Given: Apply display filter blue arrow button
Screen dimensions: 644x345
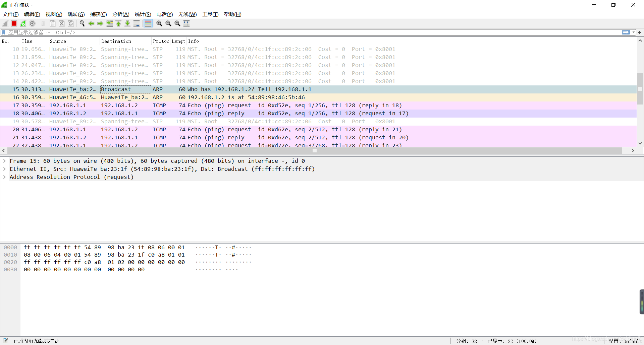Looking at the screenshot, I should coord(626,32).
